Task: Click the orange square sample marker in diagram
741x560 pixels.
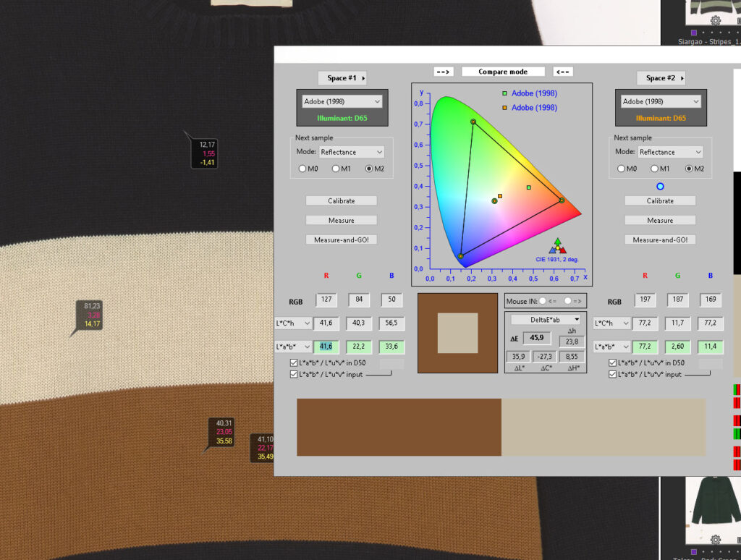Action: click(x=500, y=196)
